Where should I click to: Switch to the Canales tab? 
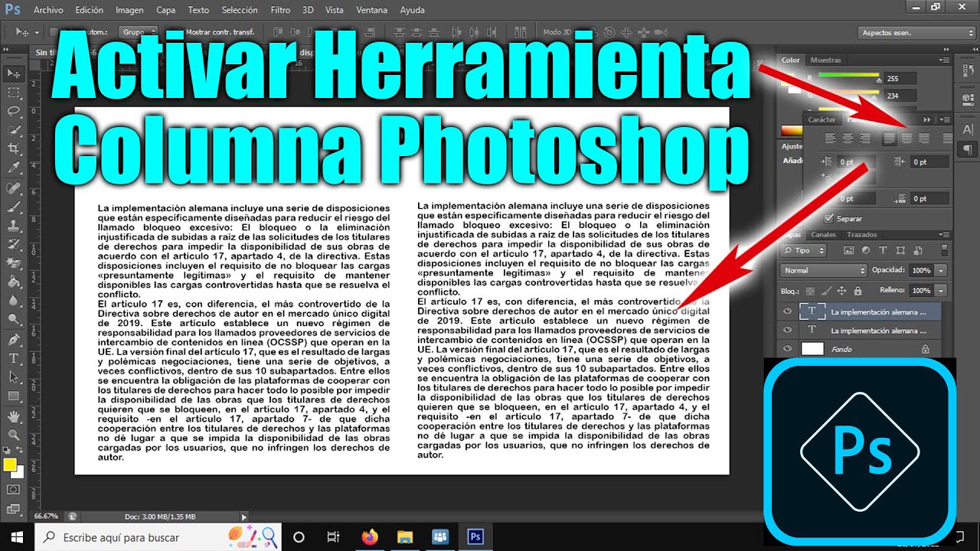click(824, 234)
